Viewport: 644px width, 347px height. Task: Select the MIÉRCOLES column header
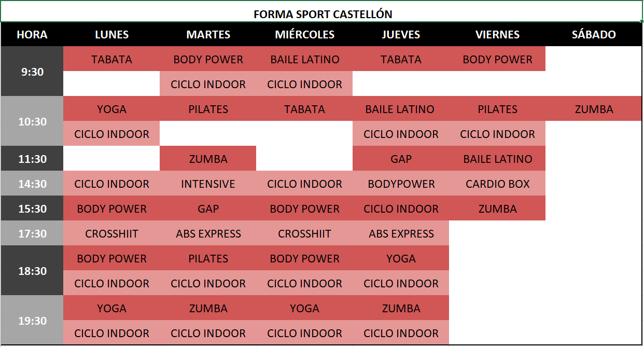coord(304,35)
